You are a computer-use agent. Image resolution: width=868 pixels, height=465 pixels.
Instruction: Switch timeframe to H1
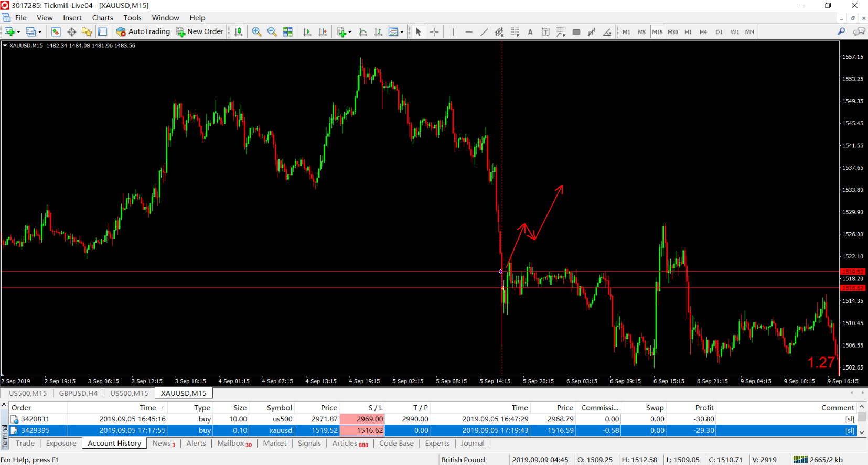pyautogui.click(x=688, y=32)
